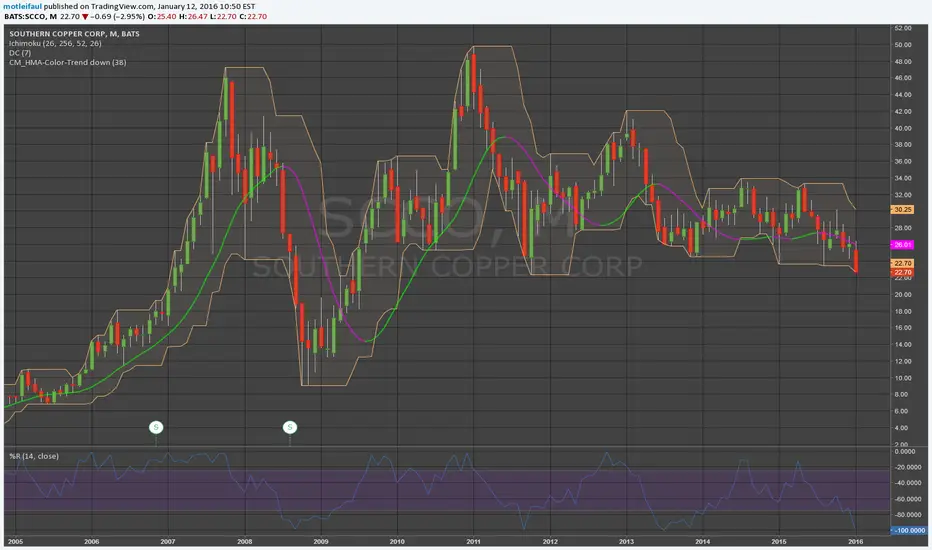932x550 pixels.
Task: Open Ichimoku (26, 256, 52, 26) indicator legend
Action: (55, 43)
